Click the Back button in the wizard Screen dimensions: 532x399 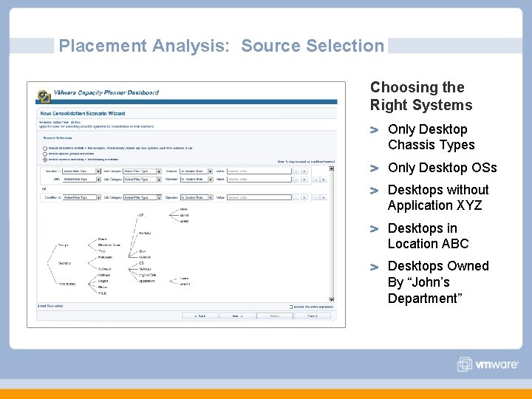point(200,316)
